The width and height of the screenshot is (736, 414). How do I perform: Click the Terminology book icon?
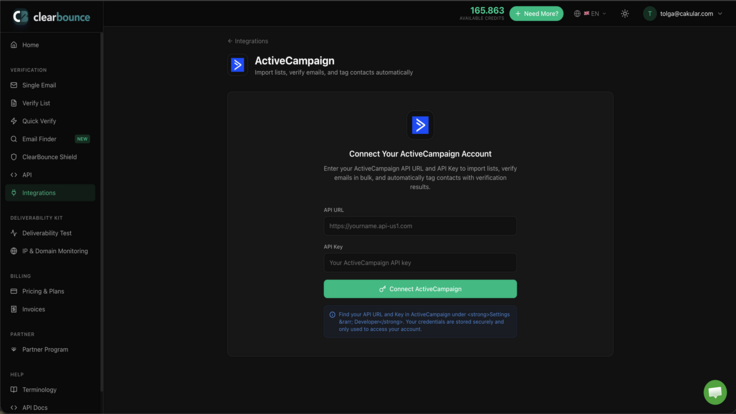[x=14, y=390]
